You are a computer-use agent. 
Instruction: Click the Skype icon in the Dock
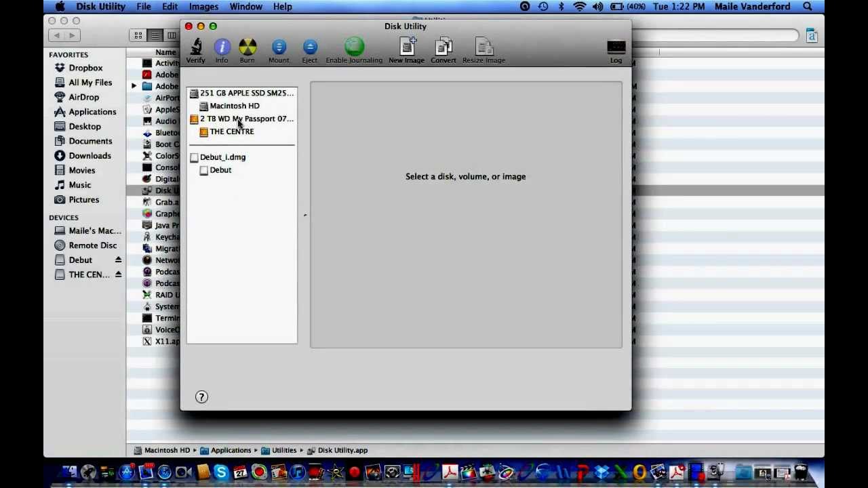[x=221, y=472]
